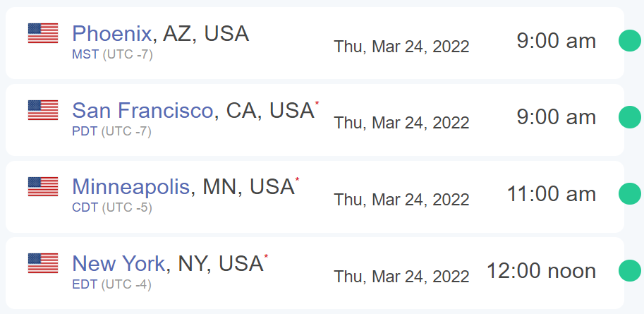Viewport: 644px width, 314px height.
Task: Click the EDT time zone abbreviation
Action: click(x=85, y=284)
